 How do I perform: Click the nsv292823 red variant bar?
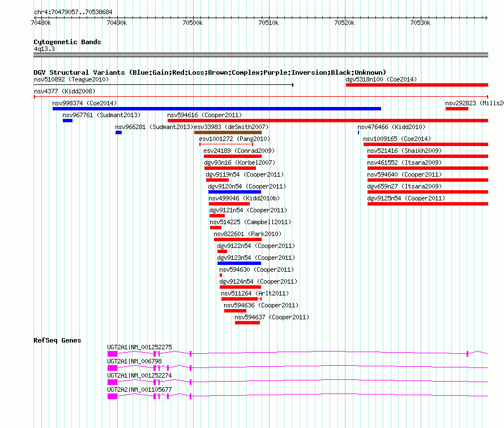pos(456,109)
